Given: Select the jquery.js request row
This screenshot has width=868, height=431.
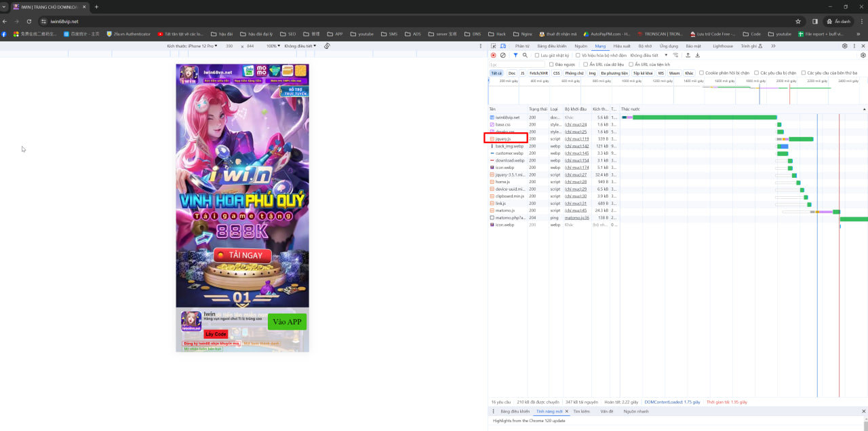Looking at the screenshot, I should click(x=677, y=138).
